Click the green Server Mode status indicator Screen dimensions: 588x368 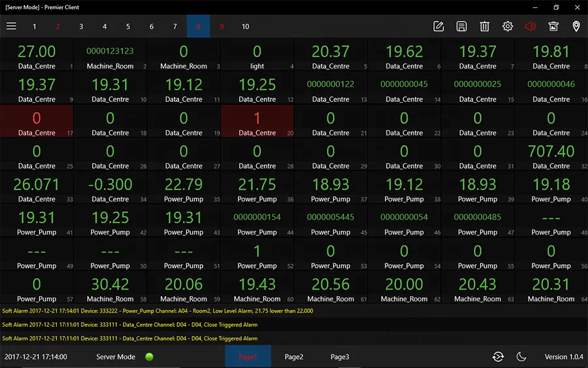point(149,357)
